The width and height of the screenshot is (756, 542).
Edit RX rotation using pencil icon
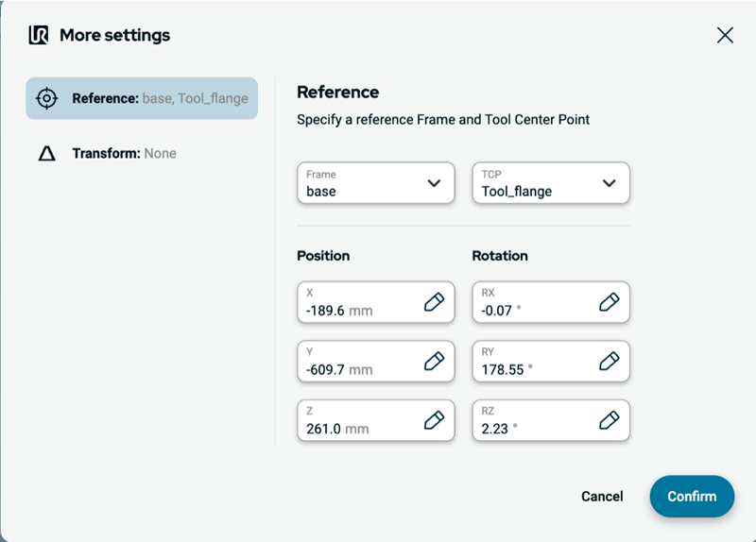point(610,302)
